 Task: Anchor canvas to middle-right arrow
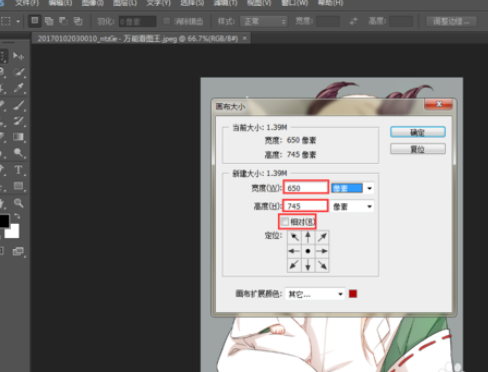point(322,251)
